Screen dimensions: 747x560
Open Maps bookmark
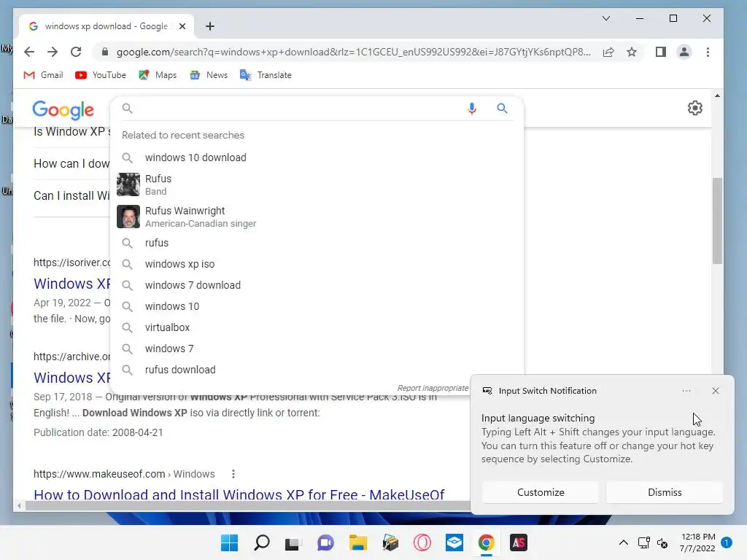click(x=158, y=75)
